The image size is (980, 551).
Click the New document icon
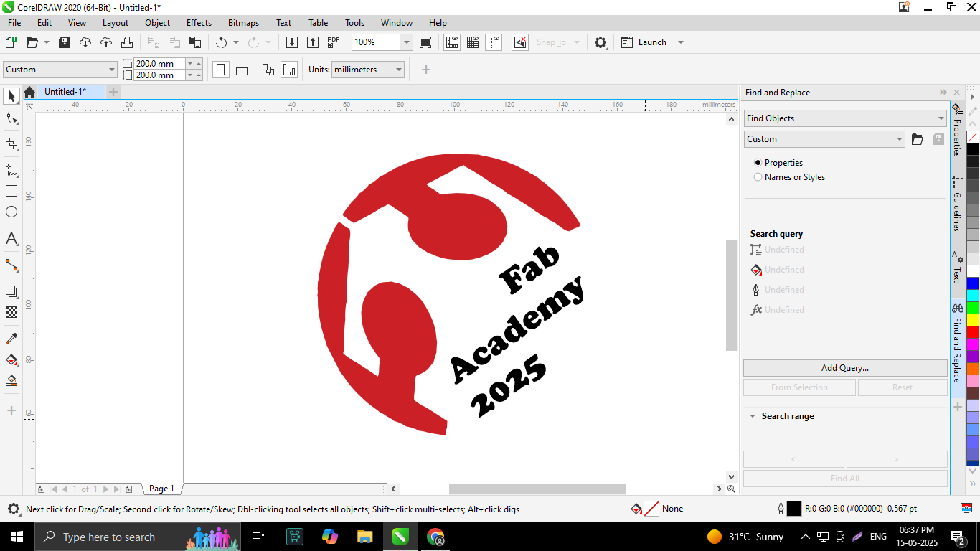click(11, 42)
